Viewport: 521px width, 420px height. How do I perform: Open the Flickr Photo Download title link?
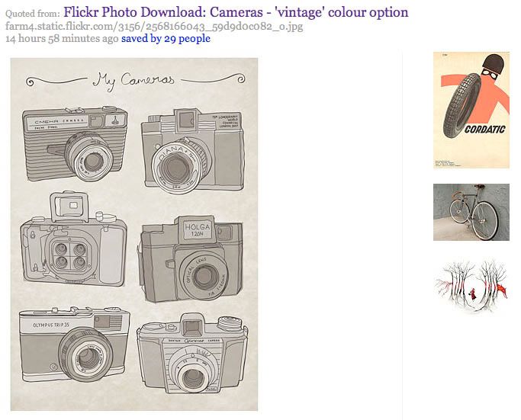pyautogui.click(x=236, y=12)
